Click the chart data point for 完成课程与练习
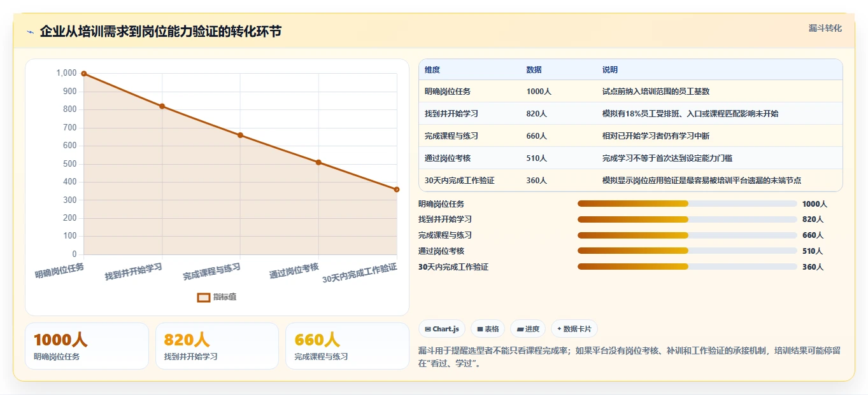 click(x=240, y=135)
